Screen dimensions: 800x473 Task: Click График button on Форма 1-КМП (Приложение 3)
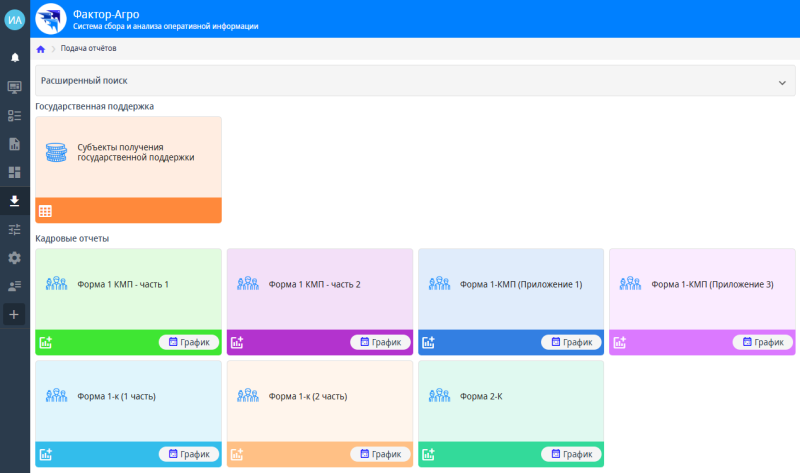(x=763, y=342)
